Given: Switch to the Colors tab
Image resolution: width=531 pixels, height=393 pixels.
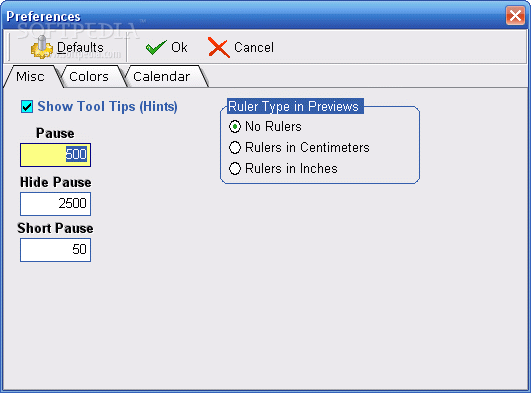Looking at the screenshot, I should [89, 77].
